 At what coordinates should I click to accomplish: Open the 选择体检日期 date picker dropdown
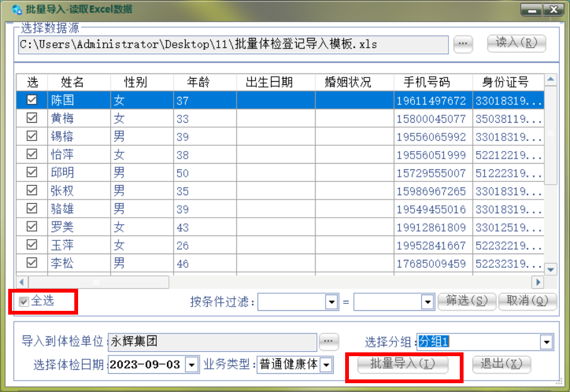point(191,365)
